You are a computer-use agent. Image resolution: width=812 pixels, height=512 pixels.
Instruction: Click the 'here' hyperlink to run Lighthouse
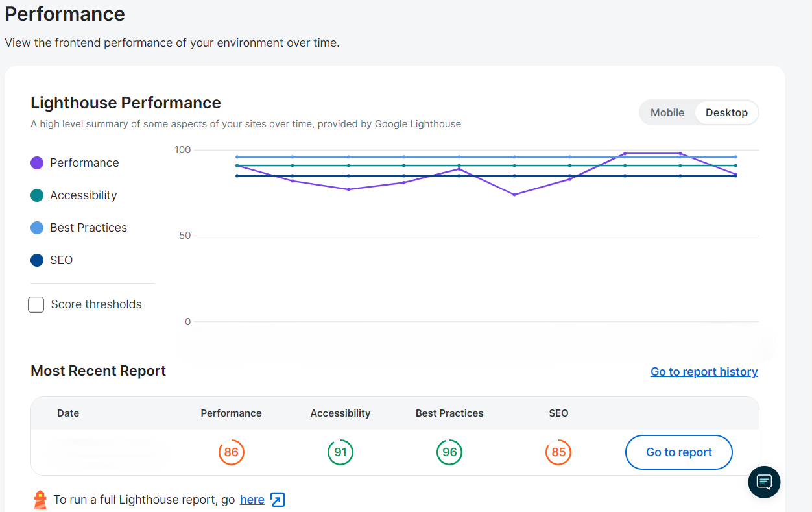252,499
